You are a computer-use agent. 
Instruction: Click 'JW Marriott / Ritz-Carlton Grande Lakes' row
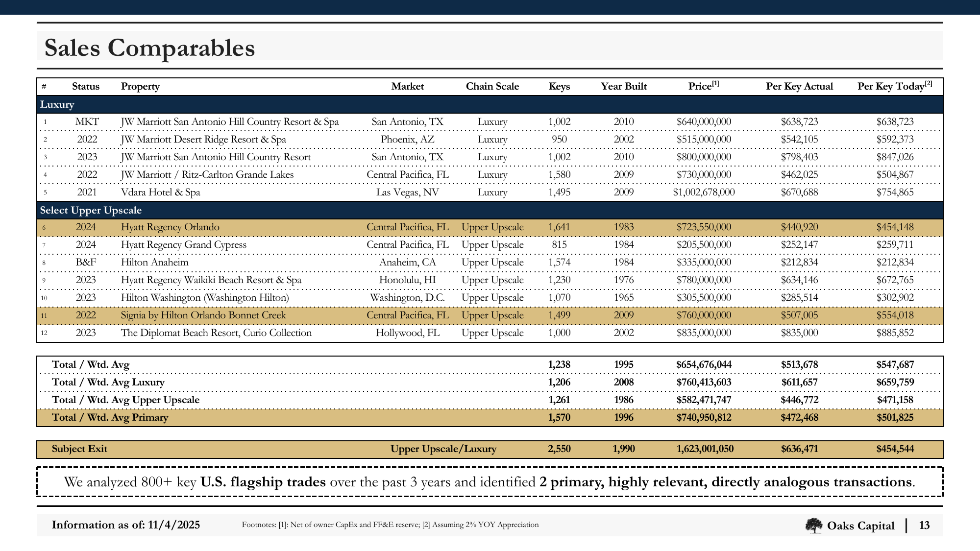(490, 174)
